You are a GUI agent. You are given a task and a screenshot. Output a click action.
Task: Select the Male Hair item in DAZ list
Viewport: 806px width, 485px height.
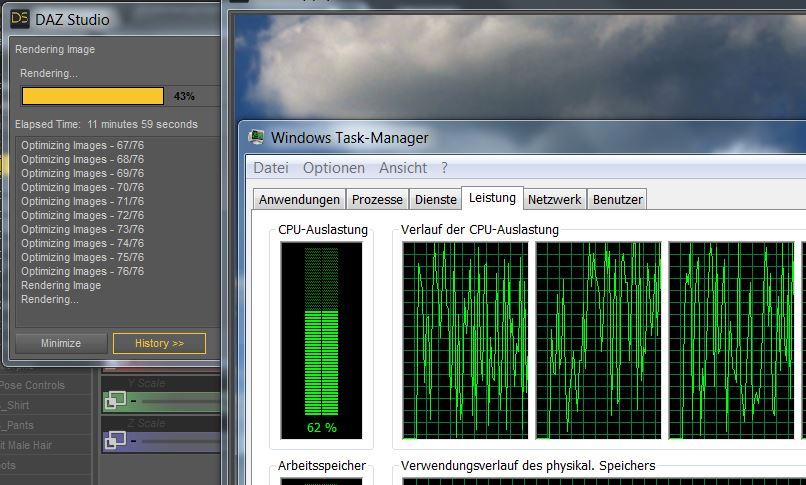click(26, 445)
